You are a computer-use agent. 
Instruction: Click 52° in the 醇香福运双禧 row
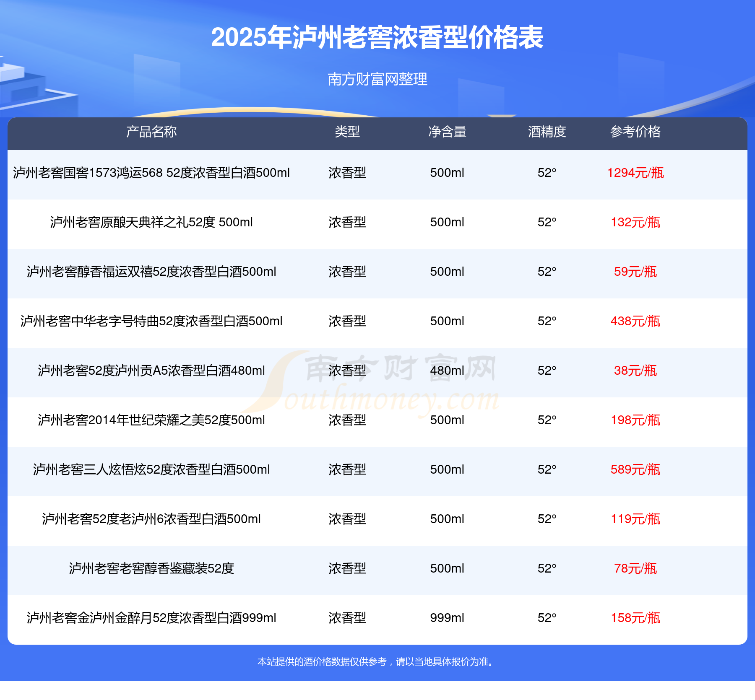(547, 272)
